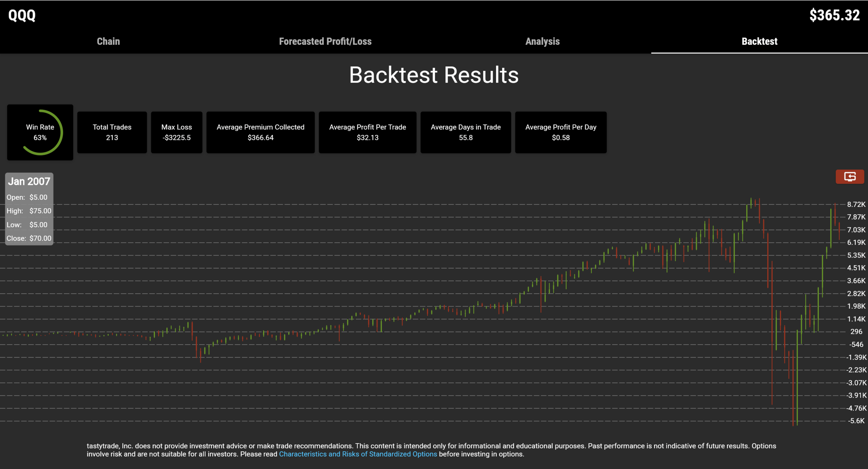The width and height of the screenshot is (868, 469).
Task: Open Characteristics and Risks of Standardized Options link
Action: [x=358, y=454]
